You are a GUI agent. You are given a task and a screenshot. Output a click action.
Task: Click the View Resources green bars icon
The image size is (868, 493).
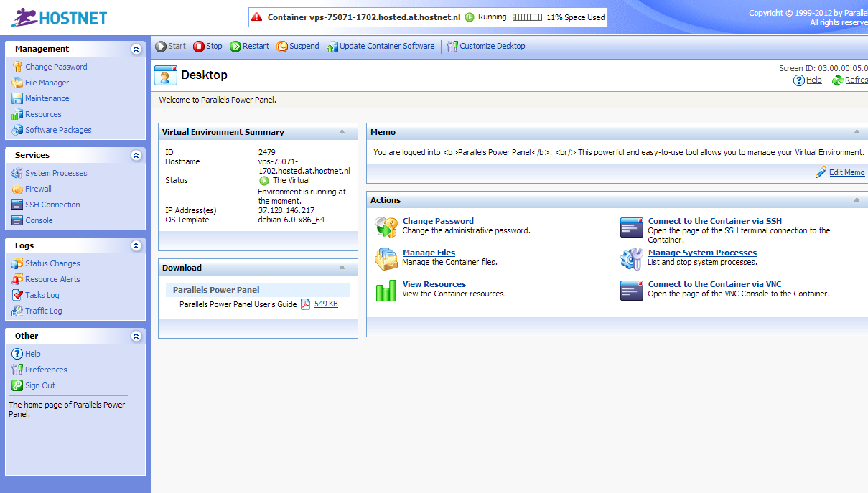386,291
